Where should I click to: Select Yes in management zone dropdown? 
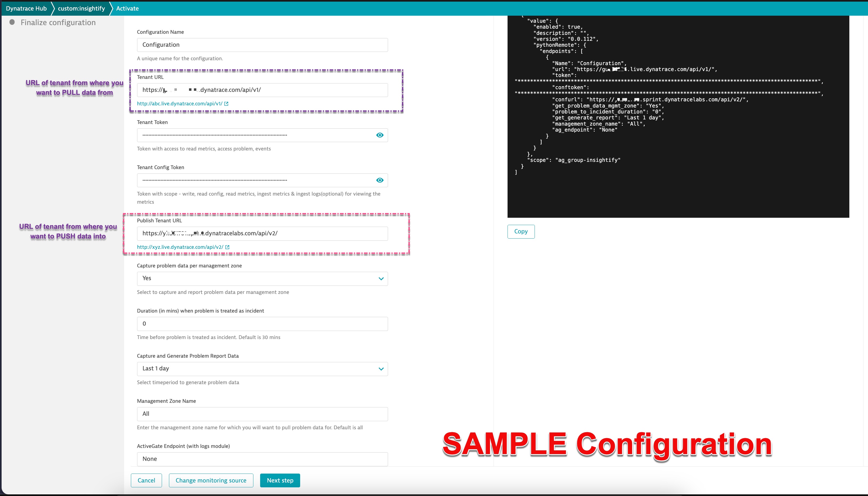262,278
